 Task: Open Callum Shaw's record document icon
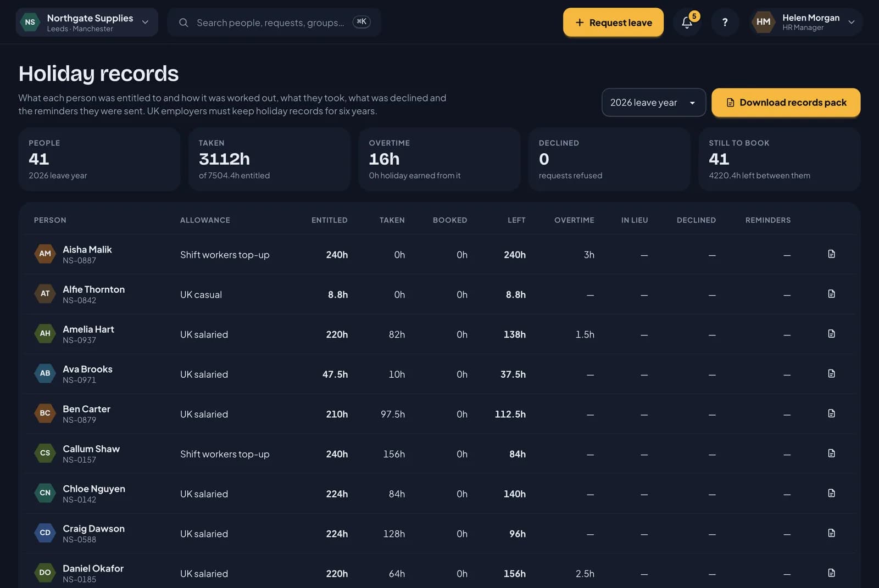(831, 453)
